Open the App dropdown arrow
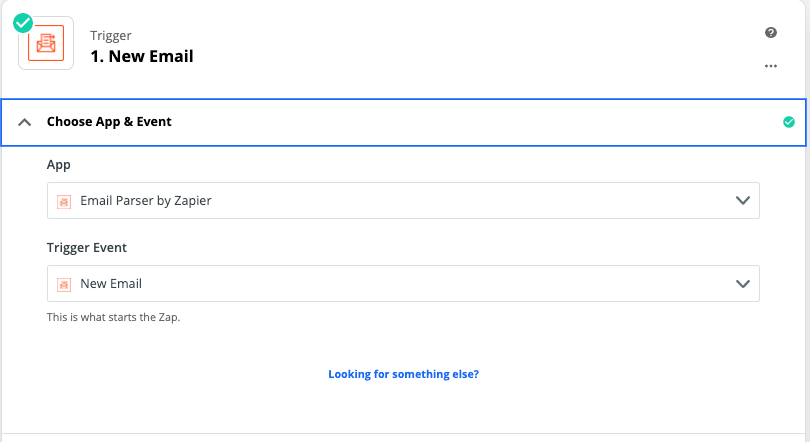Viewport: 810px width, 442px height. click(x=742, y=200)
